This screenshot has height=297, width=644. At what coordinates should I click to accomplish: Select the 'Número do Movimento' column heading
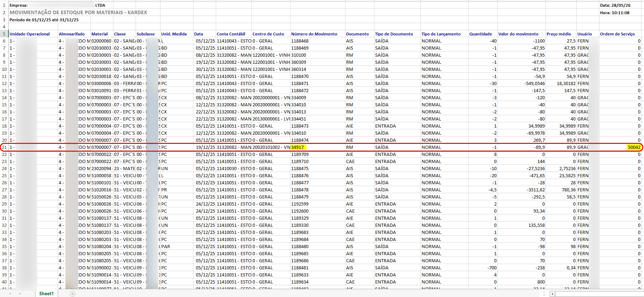tap(314, 34)
